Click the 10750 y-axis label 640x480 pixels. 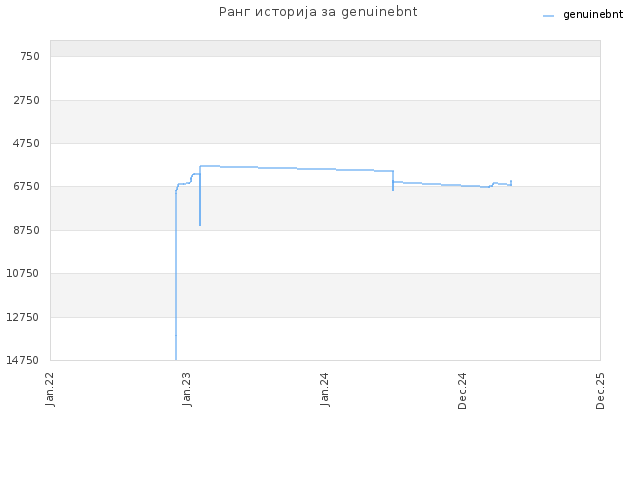tap(23, 273)
